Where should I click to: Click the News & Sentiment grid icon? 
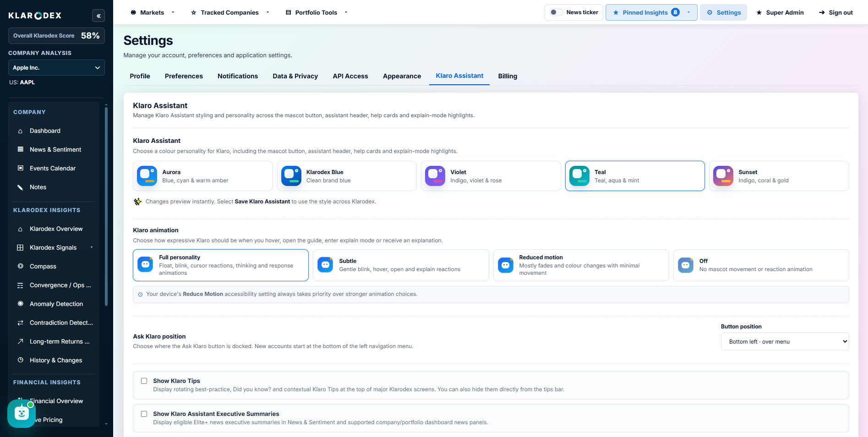(x=20, y=149)
